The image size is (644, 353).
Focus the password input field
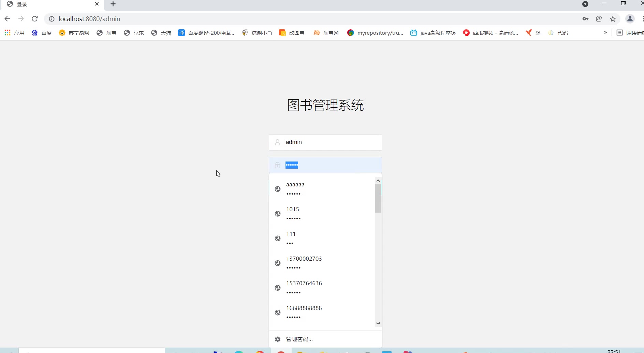[x=325, y=165]
